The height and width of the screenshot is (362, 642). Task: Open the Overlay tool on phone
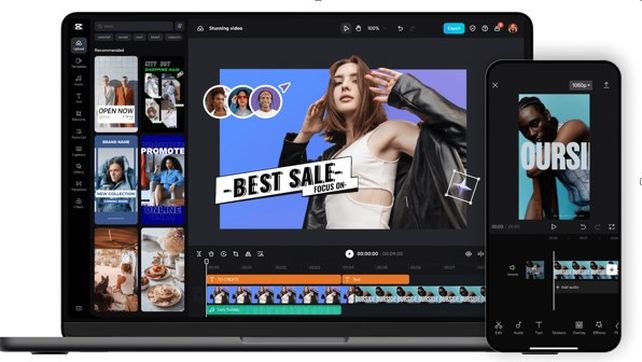[579, 328]
